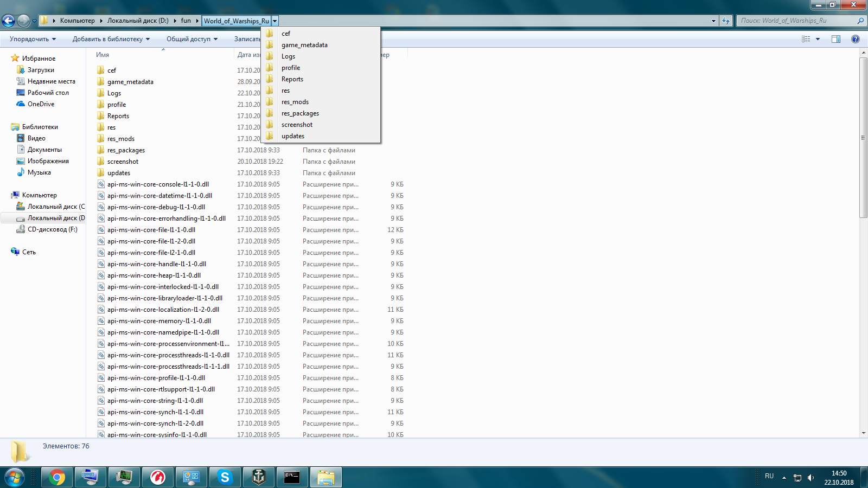Click the Forward navigation arrow
The image size is (868, 488).
click(23, 21)
